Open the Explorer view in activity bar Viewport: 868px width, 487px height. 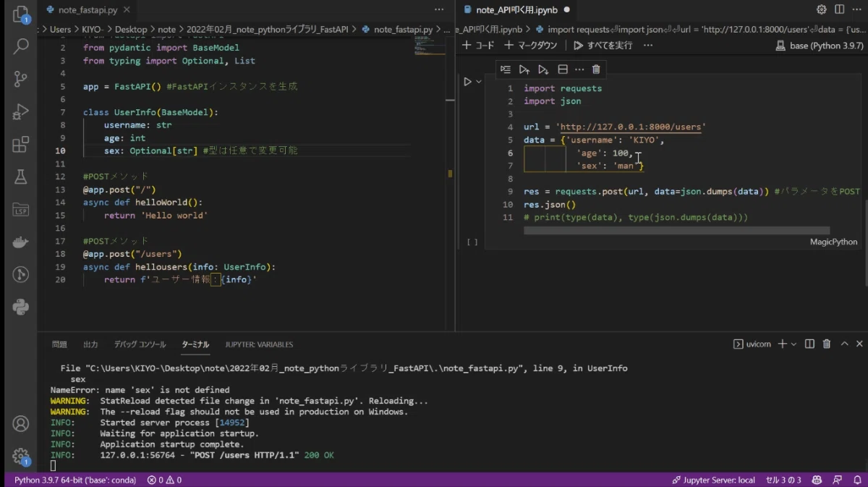pyautogui.click(x=20, y=14)
